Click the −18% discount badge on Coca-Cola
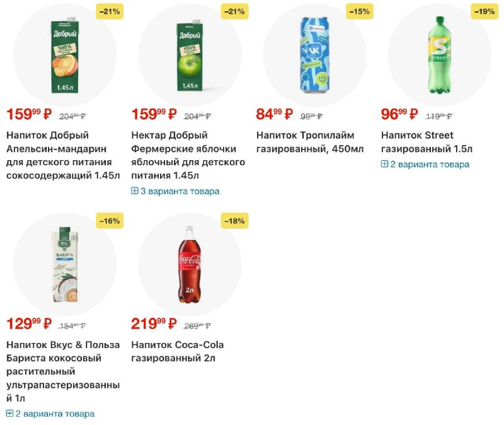The height and width of the screenshot is (425, 504). (234, 221)
